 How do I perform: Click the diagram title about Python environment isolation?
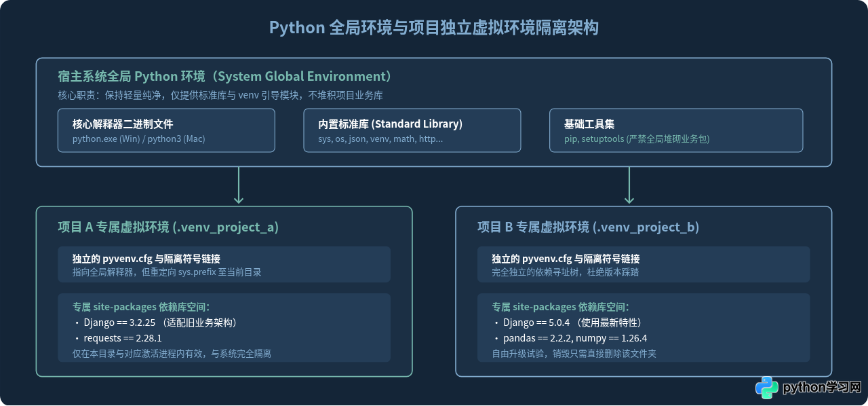coord(434,28)
